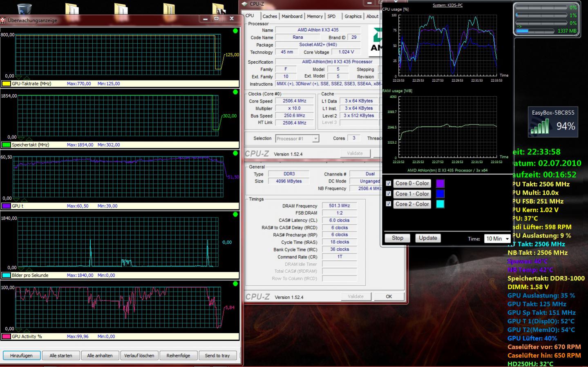Click the pink GPU Activity % swatch
The image size is (588, 367).
6,337
